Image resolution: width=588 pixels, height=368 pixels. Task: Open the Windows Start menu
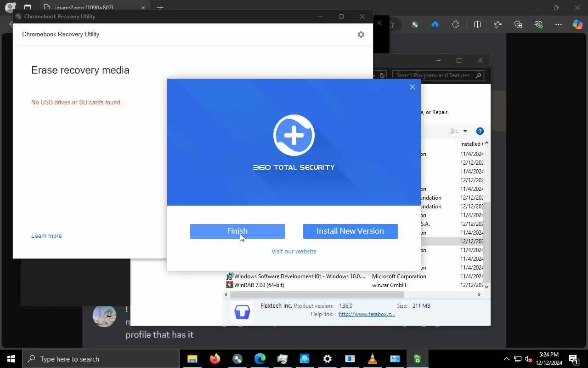[11, 359]
